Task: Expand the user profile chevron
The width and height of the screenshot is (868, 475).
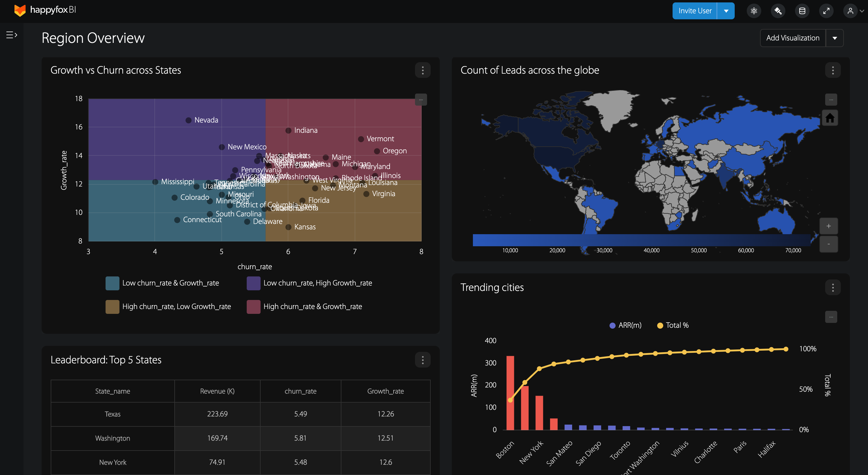Action: pyautogui.click(x=862, y=11)
